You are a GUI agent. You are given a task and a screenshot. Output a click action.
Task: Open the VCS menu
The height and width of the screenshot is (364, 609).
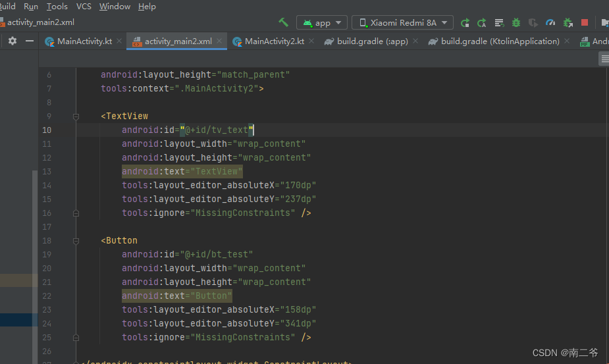pos(84,6)
